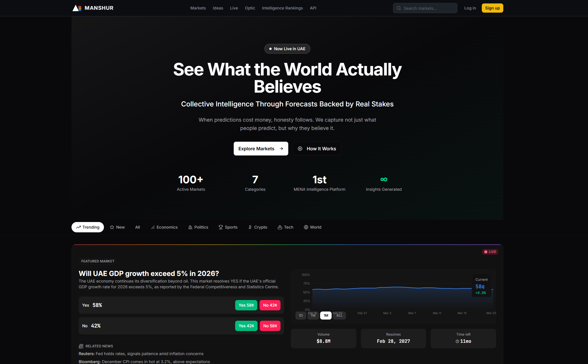Switch chart range to 1D
This screenshot has width=588, height=364.
tap(301, 316)
